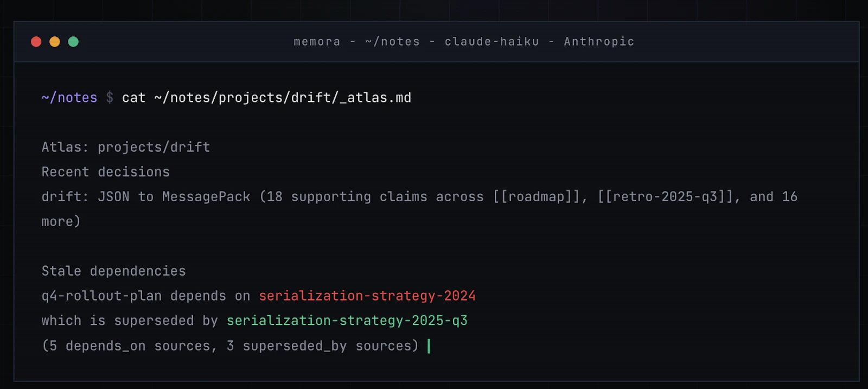Click the Recent decisions heading
Image resolution: width=868 pixels, height=389 pixels.
[106, 172]
